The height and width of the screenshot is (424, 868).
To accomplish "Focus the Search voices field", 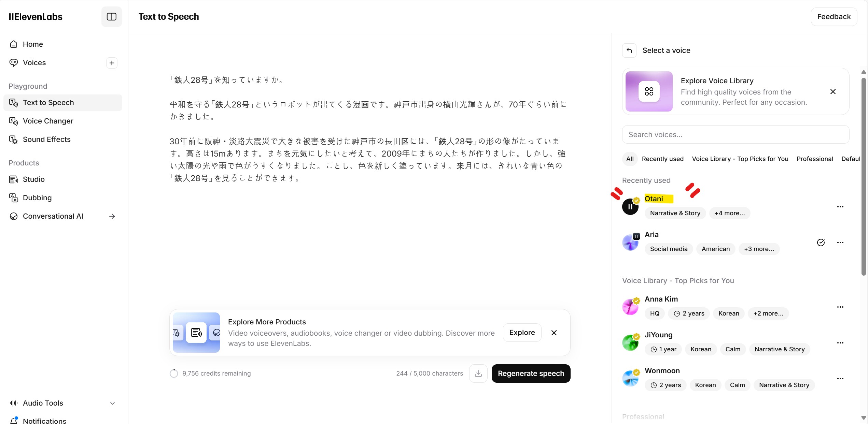I will (x=736, y=135).
